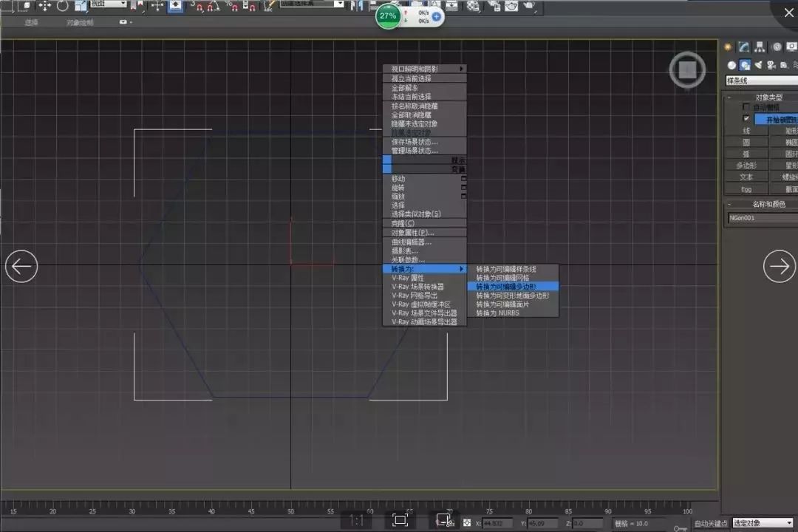Toggle the percent snap icon
Image resolution: width=798 pixels, height=532 pixels.
coord(232,6)
